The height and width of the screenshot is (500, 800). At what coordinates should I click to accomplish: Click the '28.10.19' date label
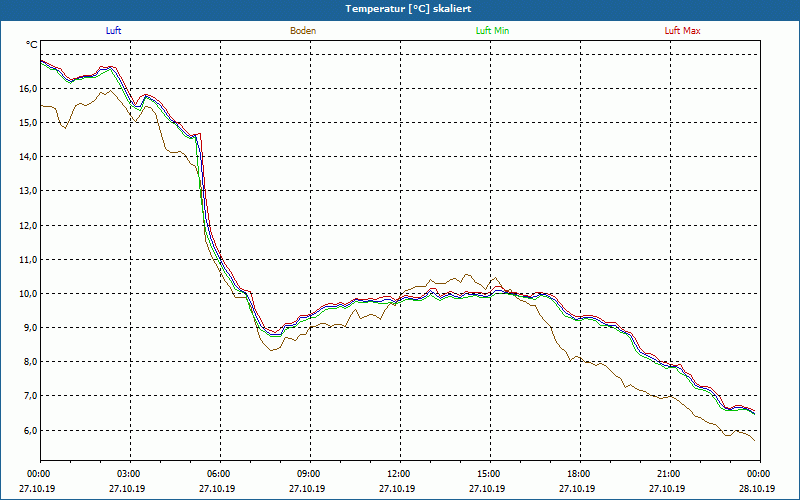click(757, 488)
